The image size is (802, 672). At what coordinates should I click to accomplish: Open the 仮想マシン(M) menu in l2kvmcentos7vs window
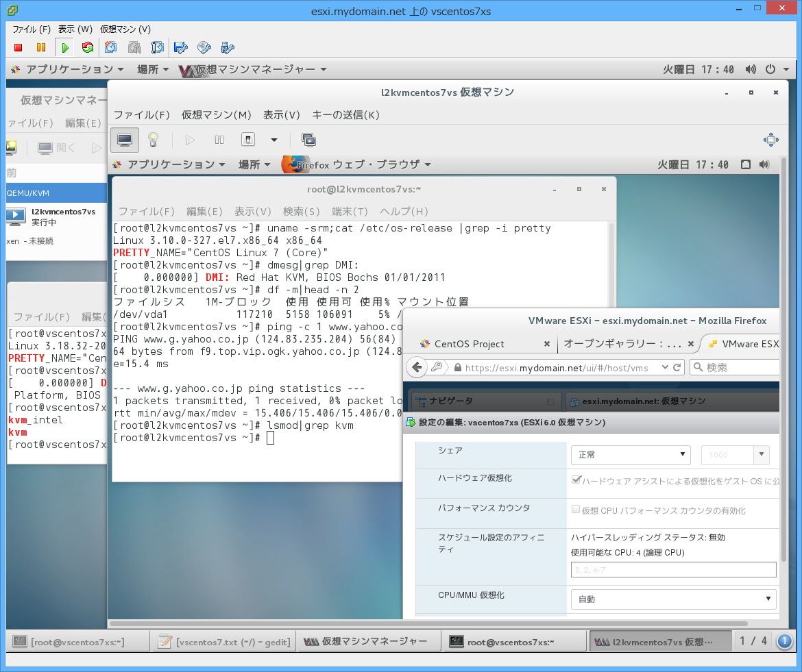click(217, 115)
